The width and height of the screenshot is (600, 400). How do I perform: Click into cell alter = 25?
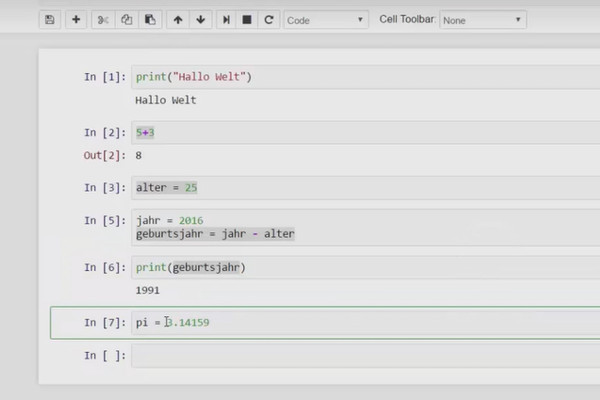coord(365,188)
